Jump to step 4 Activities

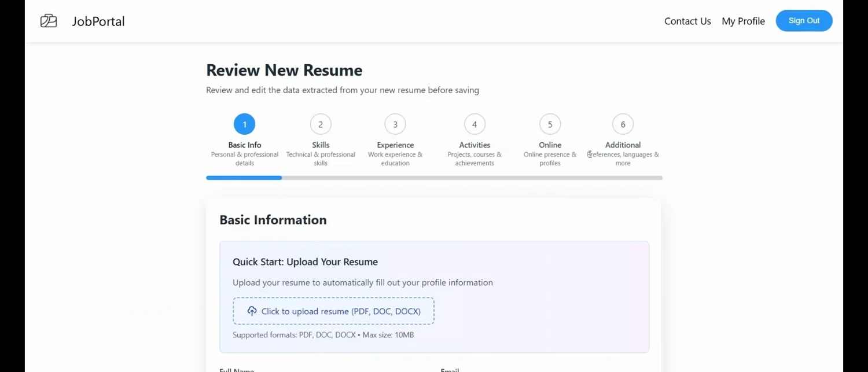point(475,124)
